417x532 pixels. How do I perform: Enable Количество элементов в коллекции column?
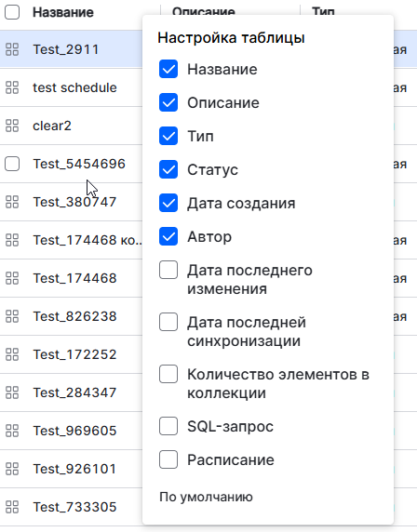coord(168,374)
